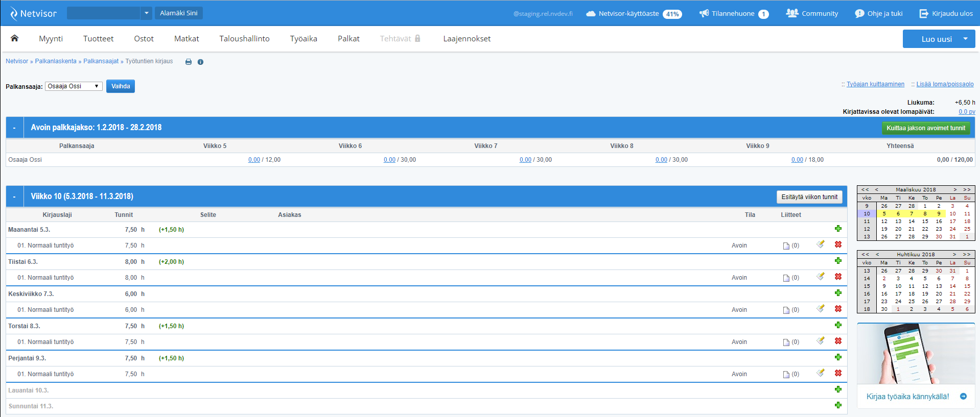Add entry for Sunnuntai 11.3.
This screenshot has width=980, height=417.
coord(838,405)
